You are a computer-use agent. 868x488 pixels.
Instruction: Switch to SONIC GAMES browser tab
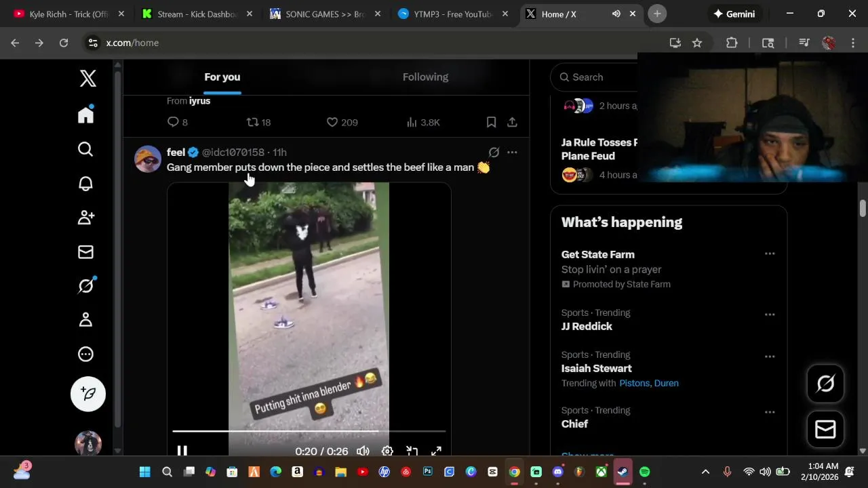pyautogui.click(x=325, y=14)
